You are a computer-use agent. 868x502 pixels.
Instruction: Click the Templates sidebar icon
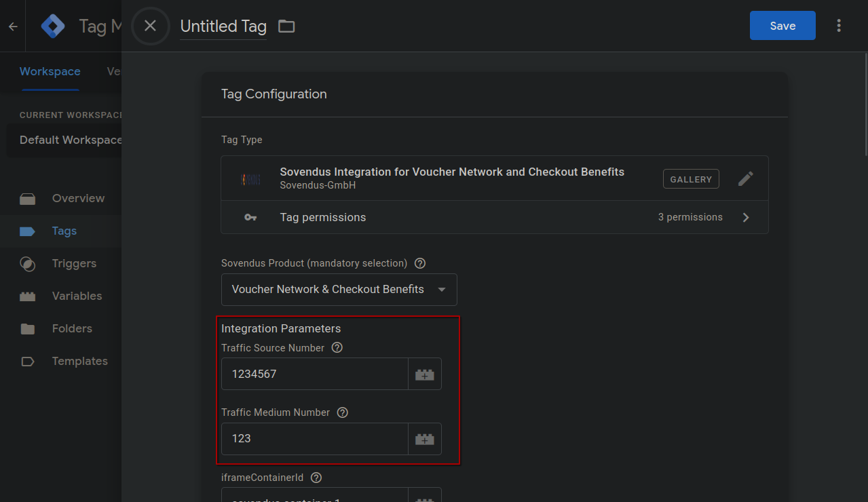point(27,362)
